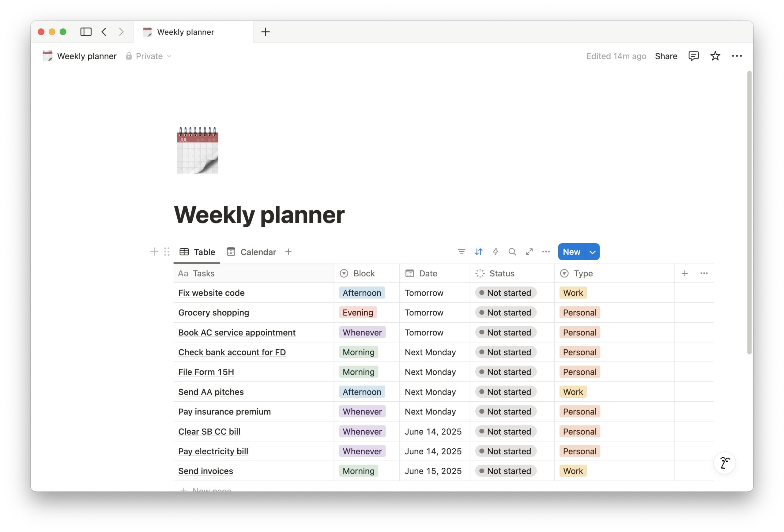Expand the New button dropdown arrow
The image size is (784, 532).
[x=592, y=252]
